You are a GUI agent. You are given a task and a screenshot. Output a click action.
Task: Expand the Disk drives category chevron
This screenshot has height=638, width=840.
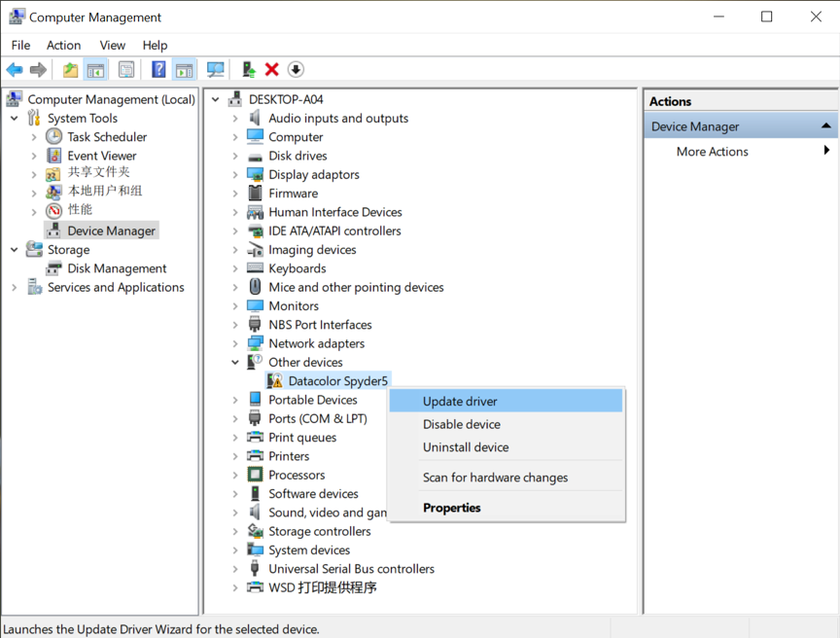235,156
